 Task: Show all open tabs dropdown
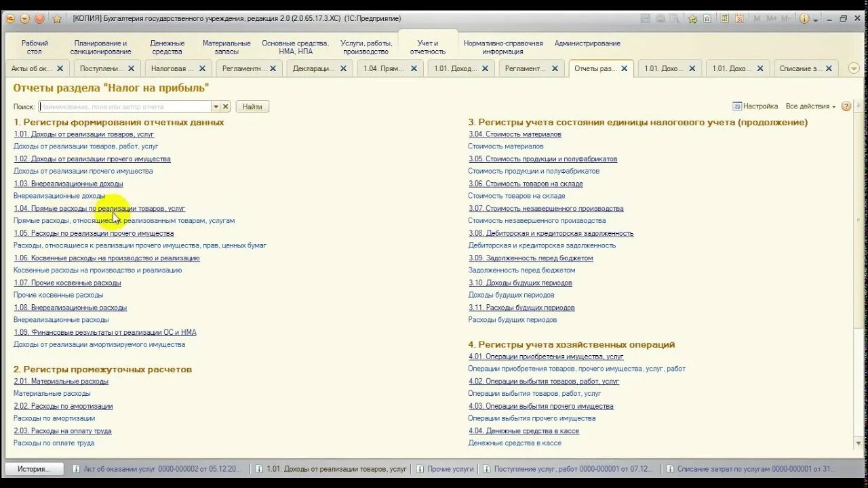click(x=854, y=68)
